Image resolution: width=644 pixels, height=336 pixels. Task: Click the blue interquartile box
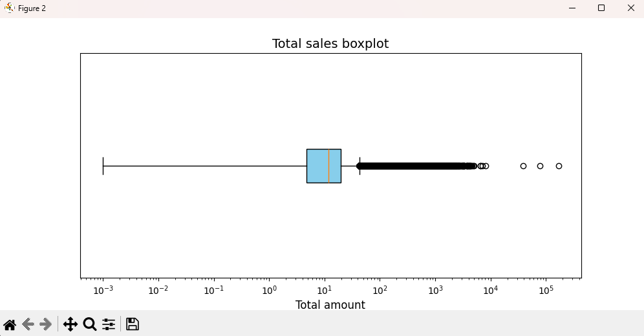[x=324, y=166]
